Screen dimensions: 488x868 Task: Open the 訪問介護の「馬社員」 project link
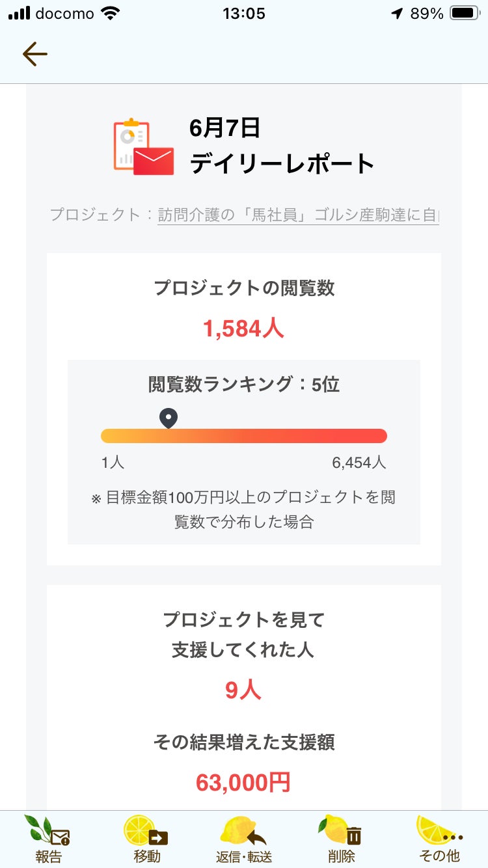click(x=298, y=215)
